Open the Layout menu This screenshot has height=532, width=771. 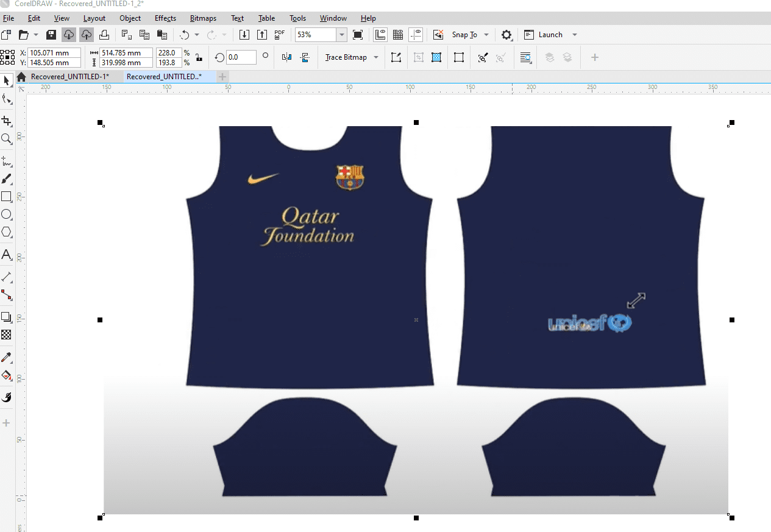94,18
